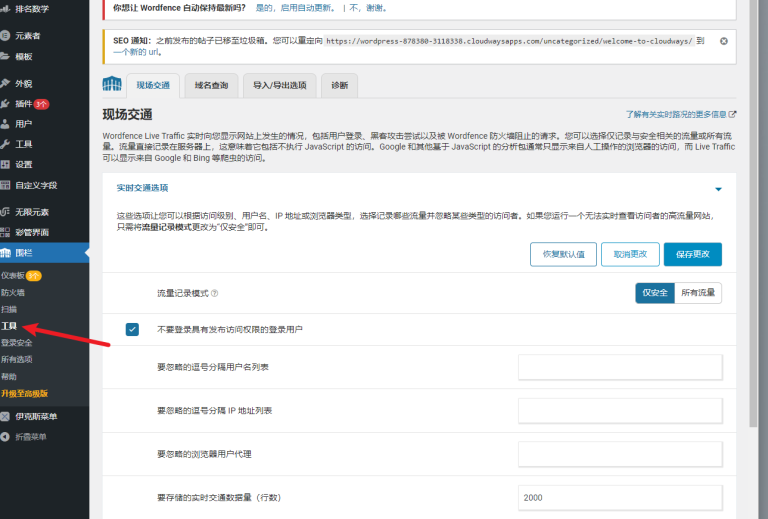The image size is (768, 519).
Task: Click Wordfence fence logo beside tabs
Action: point(112,84)
